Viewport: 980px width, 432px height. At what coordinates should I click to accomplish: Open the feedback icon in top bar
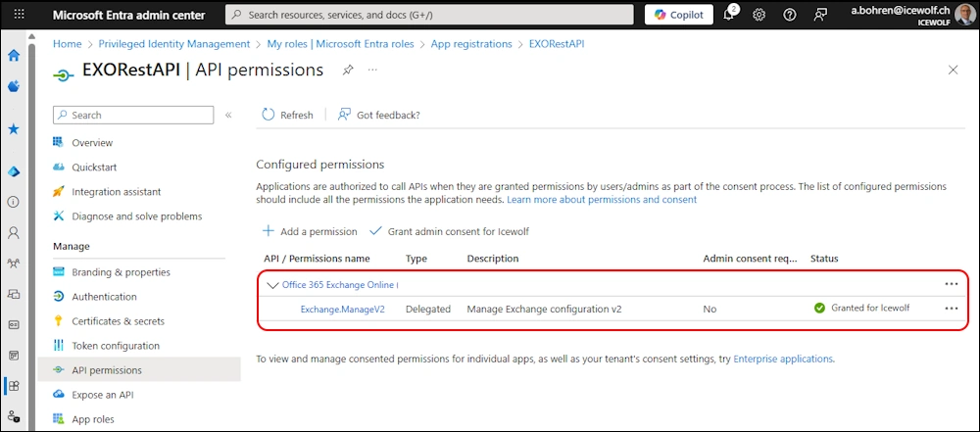(819, 15)
